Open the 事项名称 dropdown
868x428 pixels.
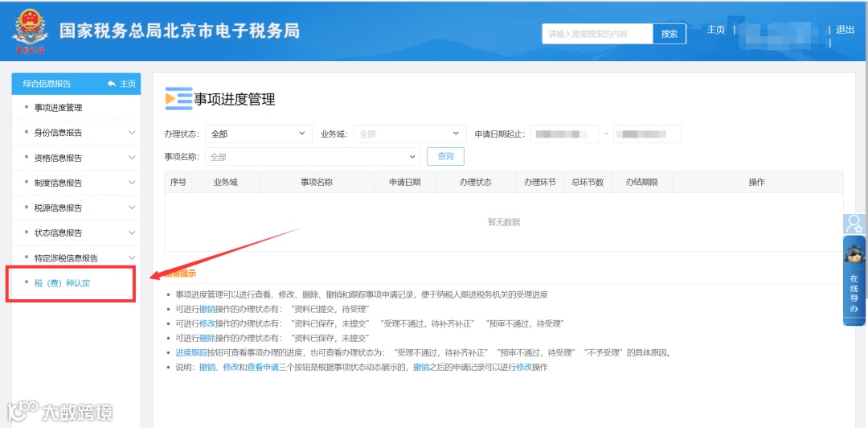pos(313,157)
